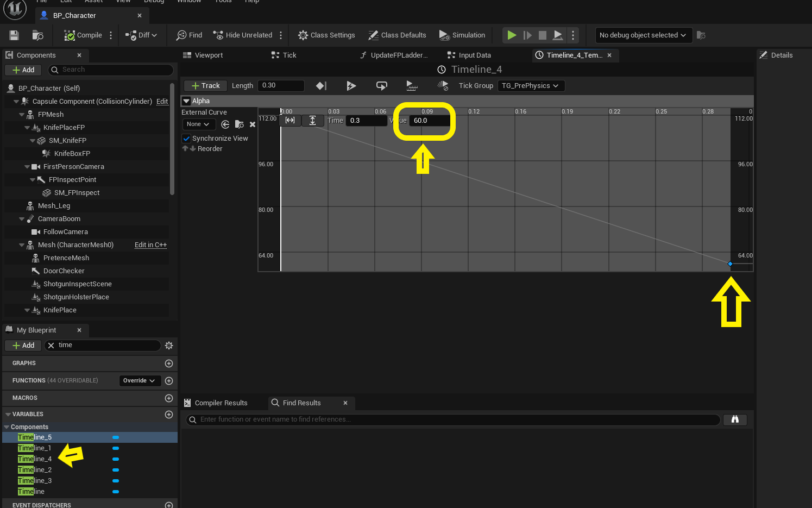This screenshot has width=812, height=508.
Task: Click the Compile button
Action: click(x=83, y=35)
